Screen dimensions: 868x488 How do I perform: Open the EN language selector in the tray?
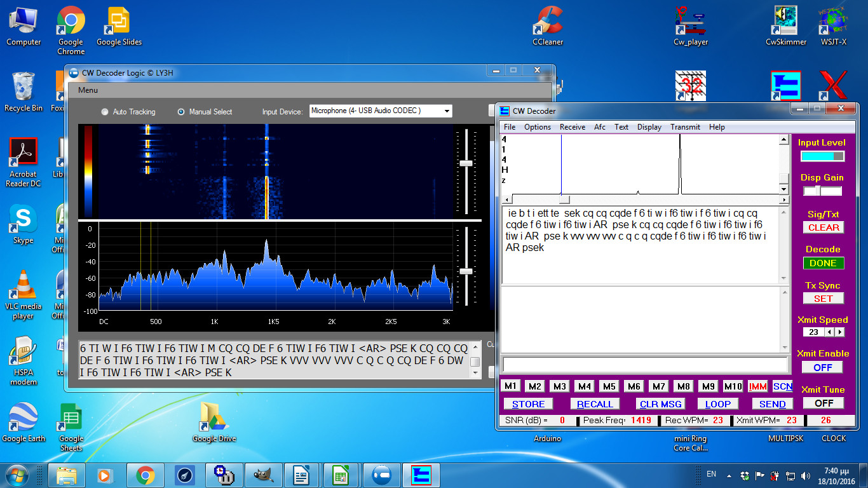coord(711,474)
